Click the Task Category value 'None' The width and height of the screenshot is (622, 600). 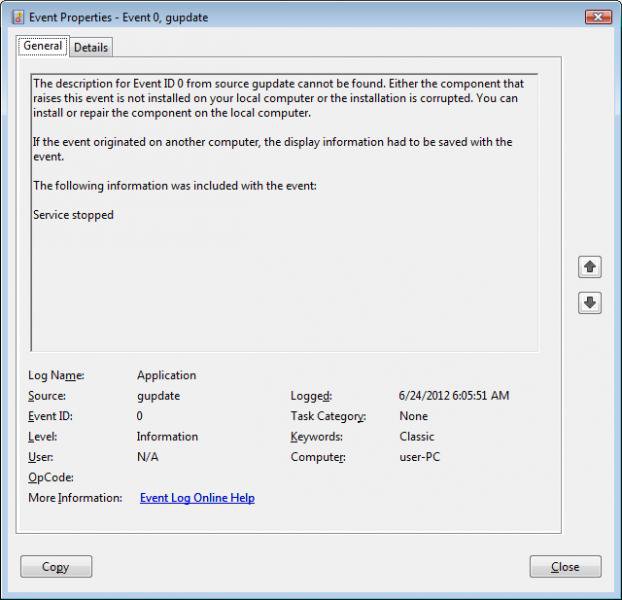tap(413, 416)
